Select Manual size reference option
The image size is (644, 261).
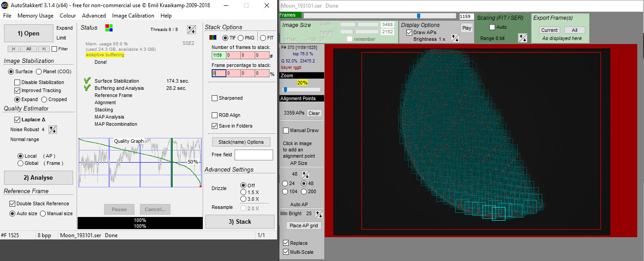point(43,214)
